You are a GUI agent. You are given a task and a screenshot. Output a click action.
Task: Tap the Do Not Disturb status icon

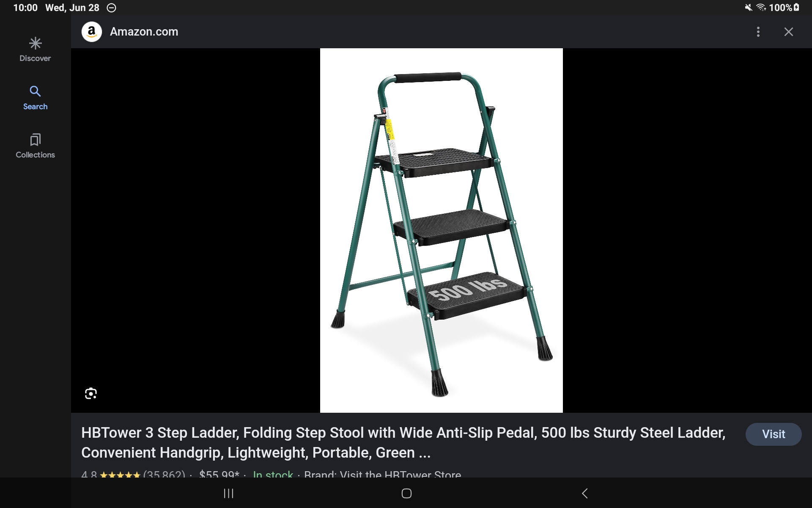tap(111, 8)
